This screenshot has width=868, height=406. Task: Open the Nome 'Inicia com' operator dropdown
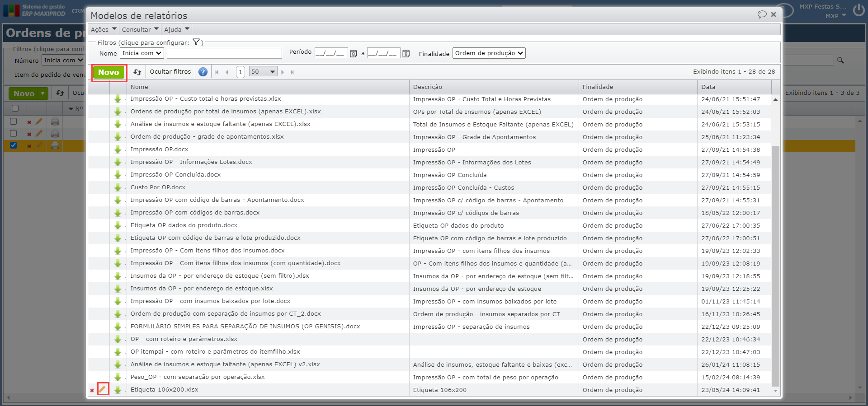142,53
